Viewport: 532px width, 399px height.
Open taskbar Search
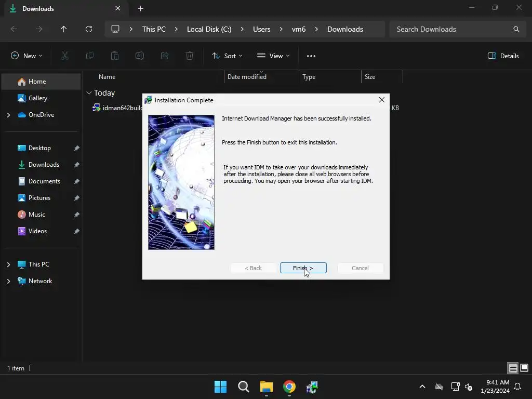coord(243,387)
